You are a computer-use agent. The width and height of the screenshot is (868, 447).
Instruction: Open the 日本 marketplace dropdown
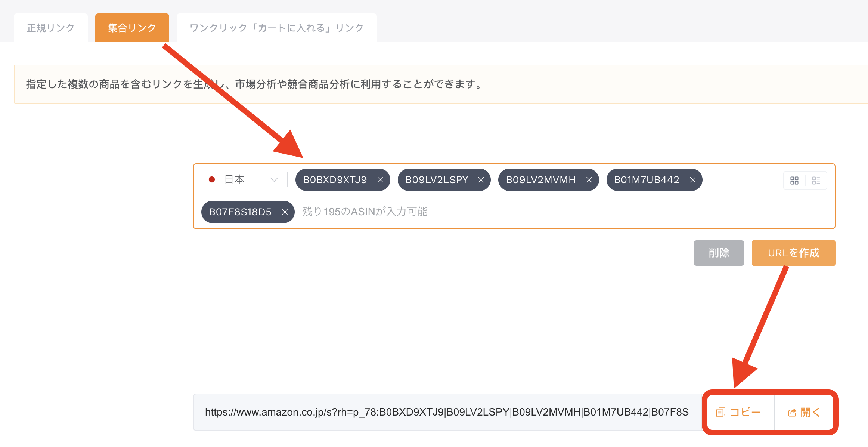pos(243,180)
